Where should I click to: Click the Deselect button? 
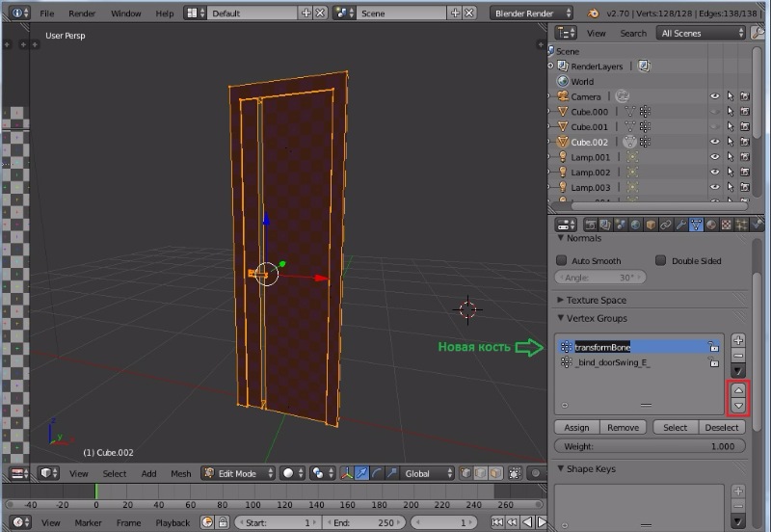click(722, 427)
